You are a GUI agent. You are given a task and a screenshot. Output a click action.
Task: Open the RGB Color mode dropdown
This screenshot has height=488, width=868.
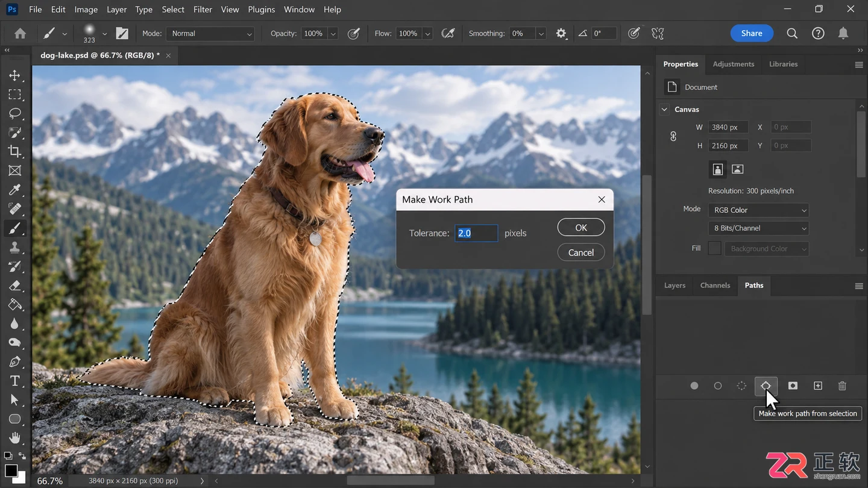(758, 210)
